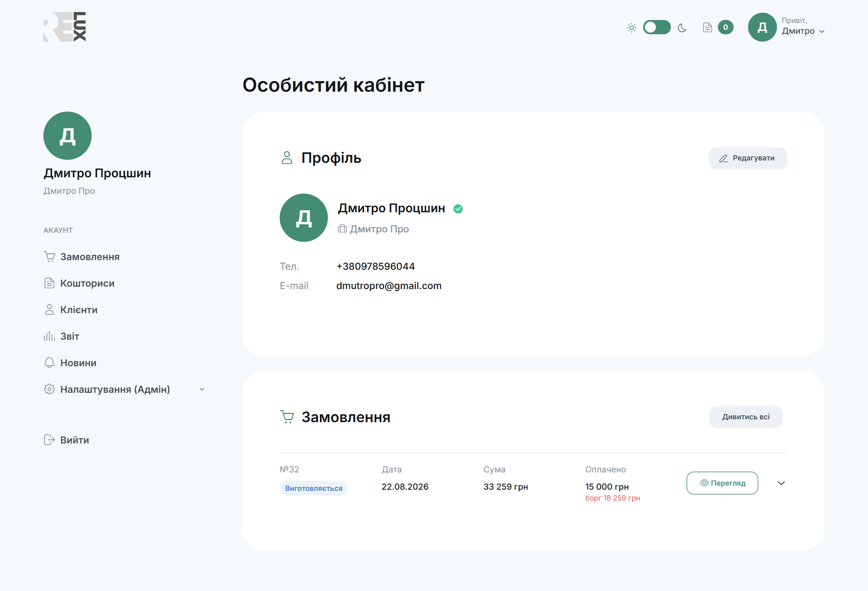Expand Налаштування (Адмін) chevron
This screenshot has width=868, height=591.
[x=202, y=389]
